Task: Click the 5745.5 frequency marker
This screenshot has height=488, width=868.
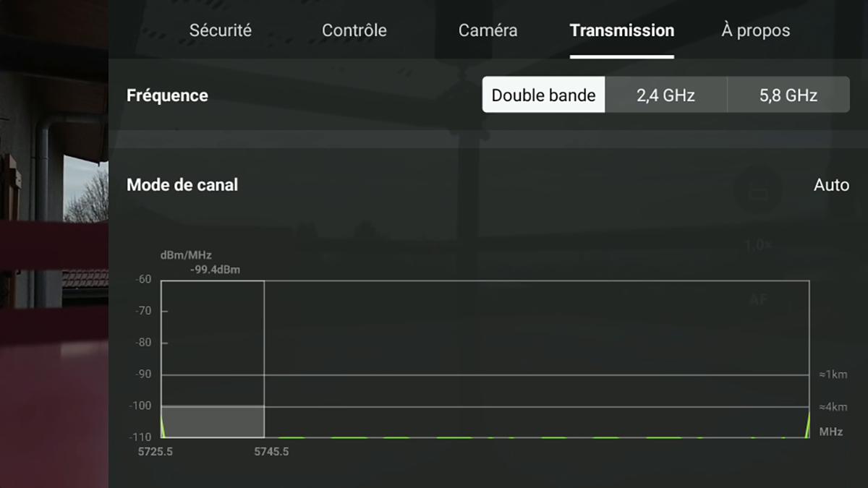Action: [271, 452]
